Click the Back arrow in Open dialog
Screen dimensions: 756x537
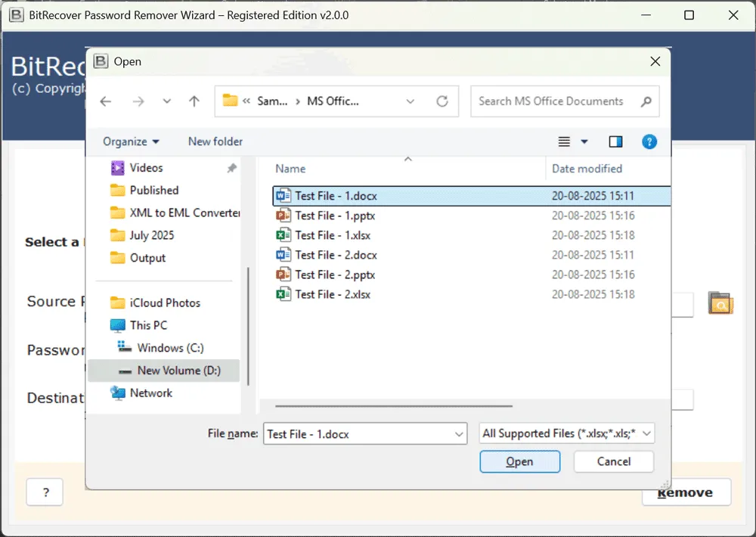click(106, 101)
